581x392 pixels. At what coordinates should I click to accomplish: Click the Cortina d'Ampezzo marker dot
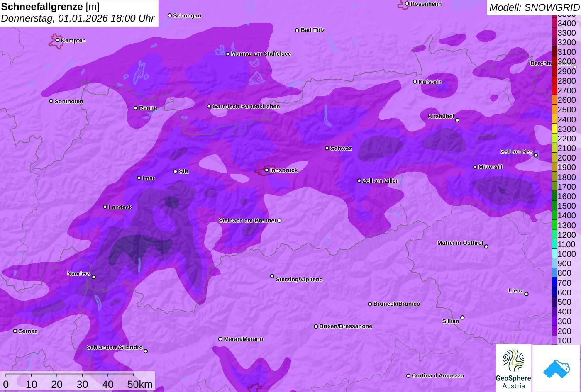408,376
